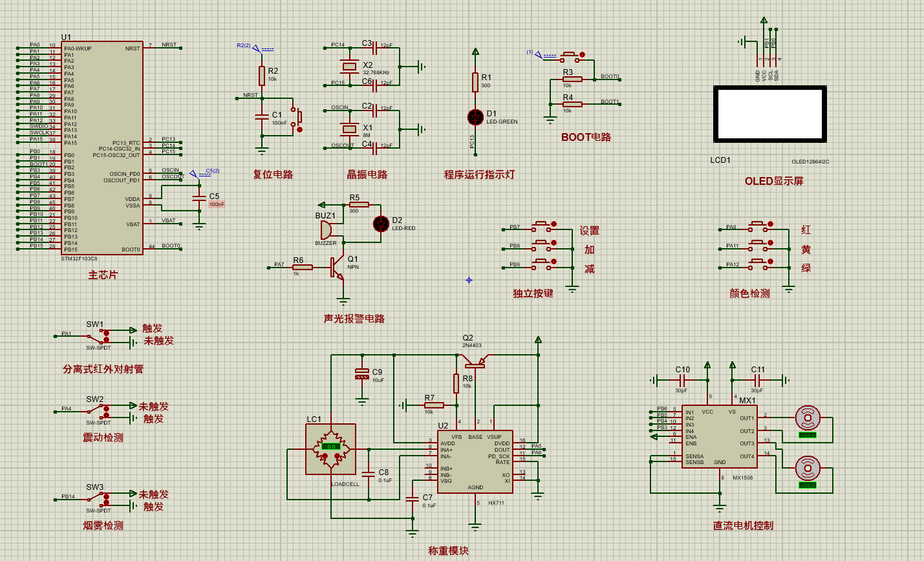Click capacitor C4 near OSCOUT
This screenshot has height=561, width=924.
coord(375,147)
